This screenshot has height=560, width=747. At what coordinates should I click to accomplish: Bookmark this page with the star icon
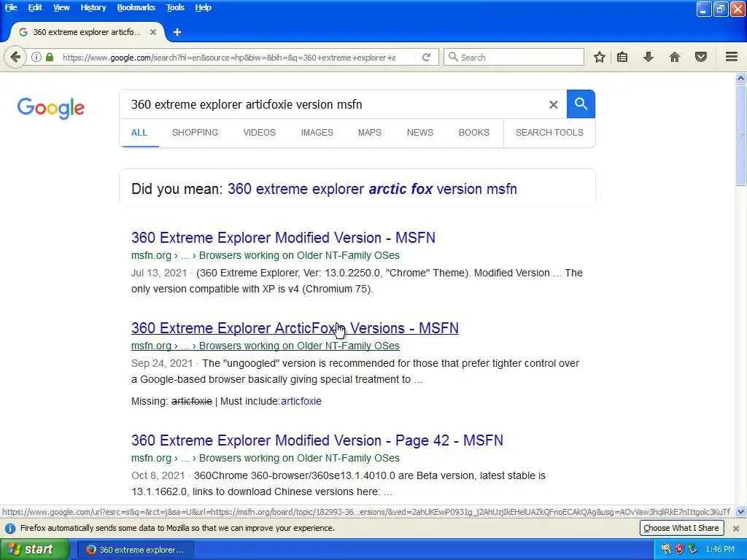click(x=600, y=57)
